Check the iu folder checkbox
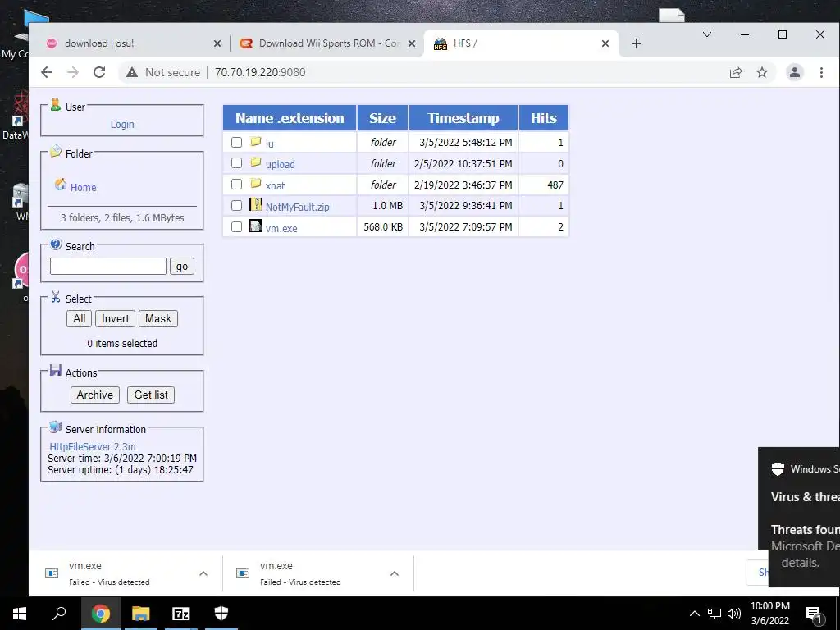The height and width of the screenshot is (630, 840). [x=236, y=142]
